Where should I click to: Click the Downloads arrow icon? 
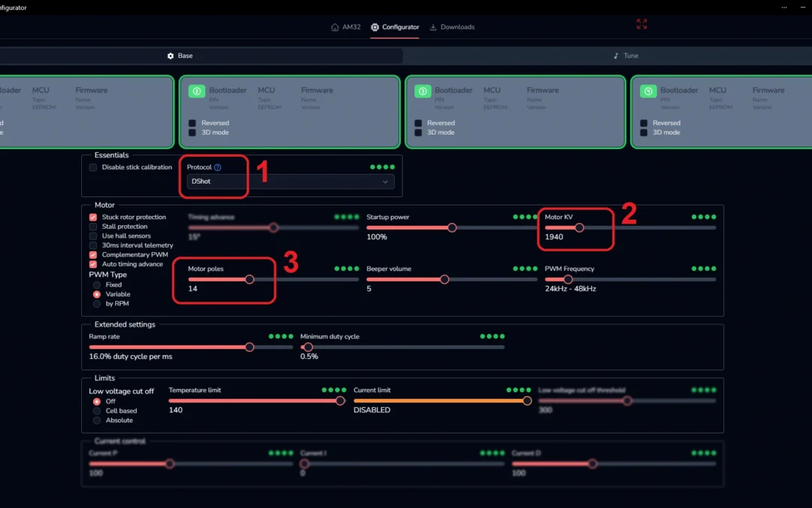tap(433, 27)
